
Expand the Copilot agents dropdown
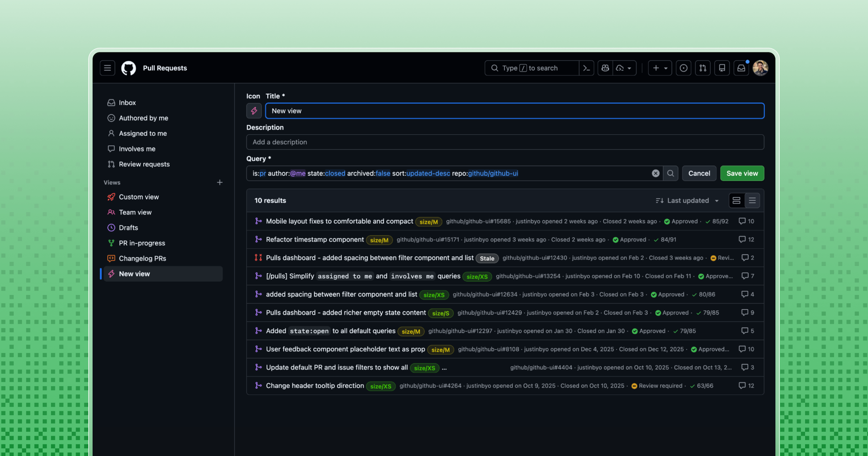pos(624,68)
